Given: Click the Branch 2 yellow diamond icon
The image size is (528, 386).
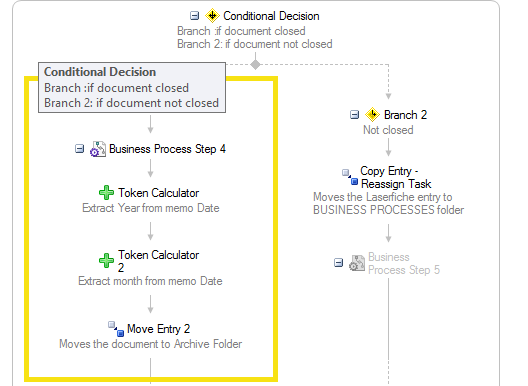Looking at the screenshot, I should pos(372,115).
